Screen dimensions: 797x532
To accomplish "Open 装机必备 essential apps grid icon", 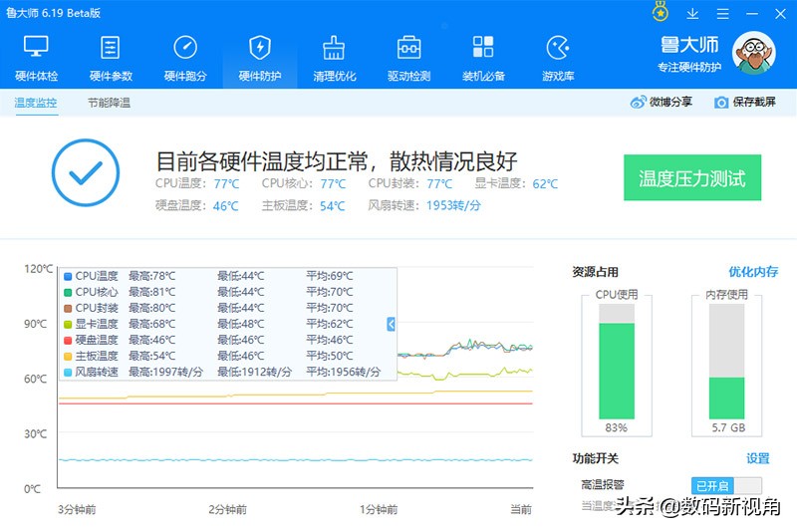I will click(483, 47).
